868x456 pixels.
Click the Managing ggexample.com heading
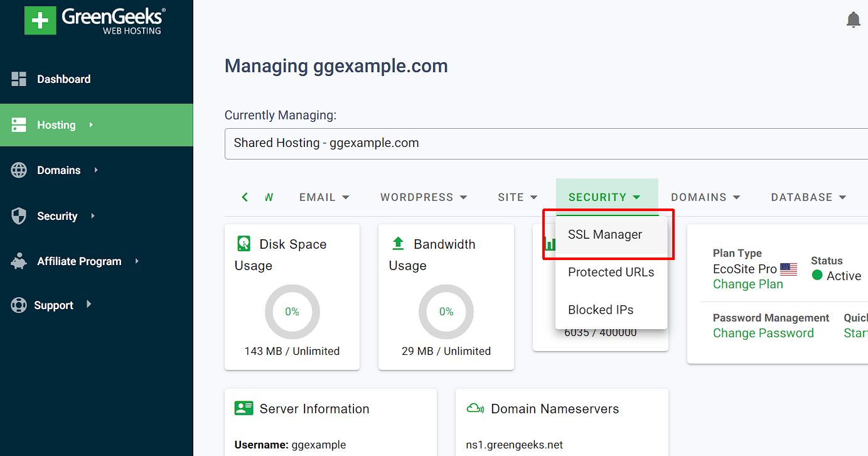point(336,66)
